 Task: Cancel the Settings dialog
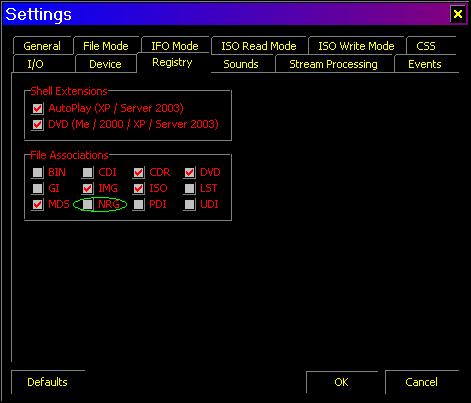(x=422, y=382)
